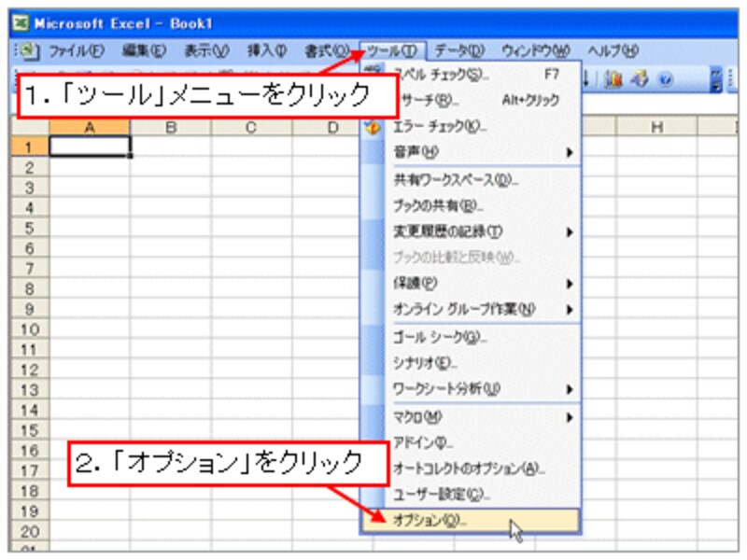The width and height of the screenshot is (747, 560).
Task: Choose 共有ワークスペース(D) menu entry
Action: pyautogui.click(x=471, y=180)
